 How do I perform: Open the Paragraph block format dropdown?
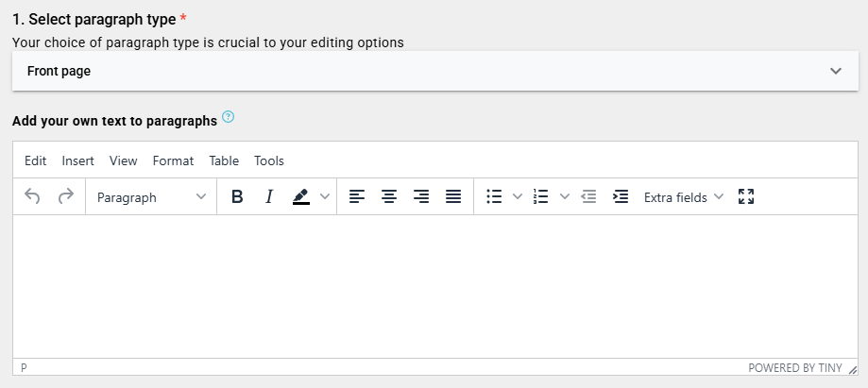tap(151, 196)
